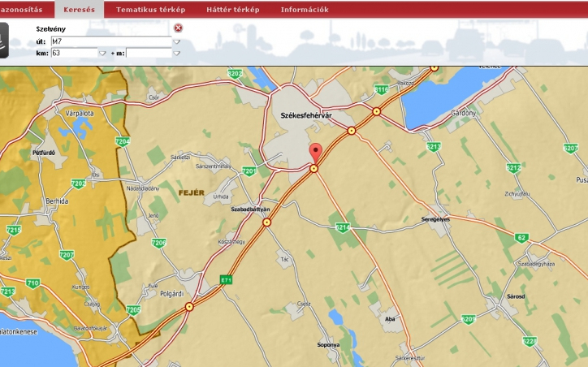
Task: Click the 62 road shield
Action: pyautogui.click(x=521, y=238)
